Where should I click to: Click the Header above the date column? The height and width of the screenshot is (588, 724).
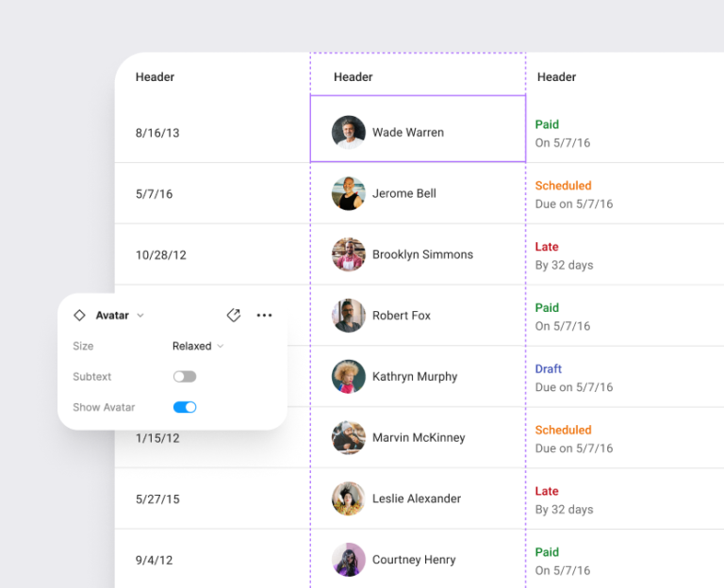click(156, 77)
